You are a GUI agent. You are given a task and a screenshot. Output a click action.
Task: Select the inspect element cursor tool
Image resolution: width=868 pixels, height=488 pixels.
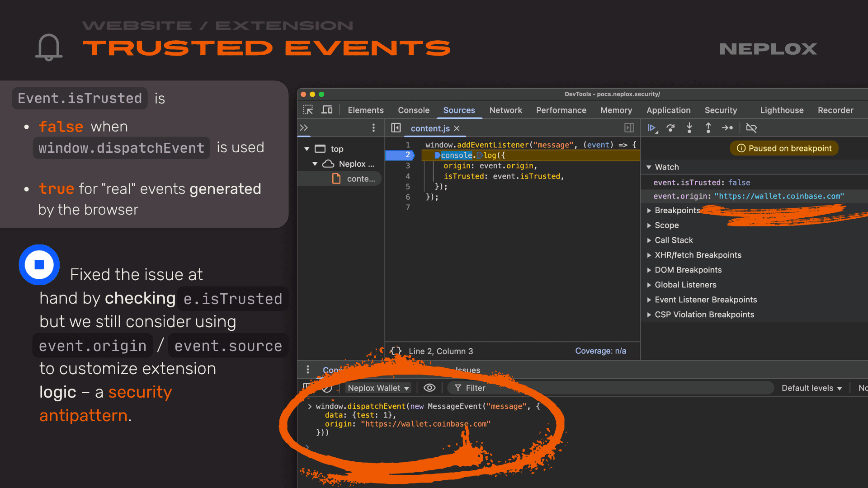coord(308,110)
